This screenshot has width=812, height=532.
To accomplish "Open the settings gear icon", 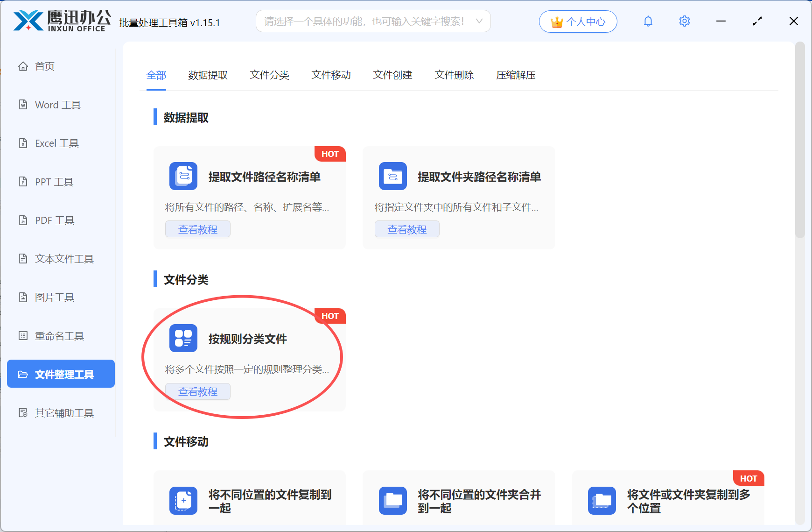I will coord(684,21).
